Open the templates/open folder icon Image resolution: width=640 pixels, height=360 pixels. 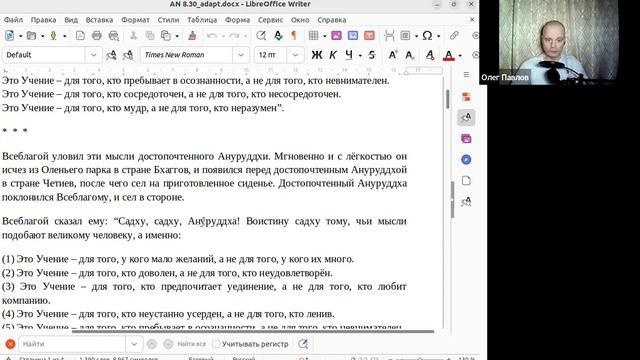[31, 36]
